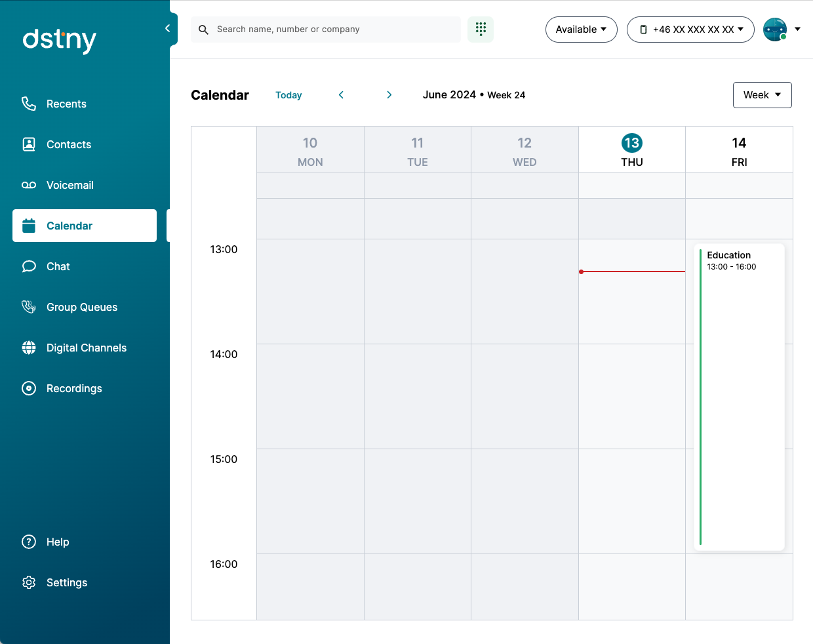
Task: Open the Education event on Friday
Action: coord(739,397)
